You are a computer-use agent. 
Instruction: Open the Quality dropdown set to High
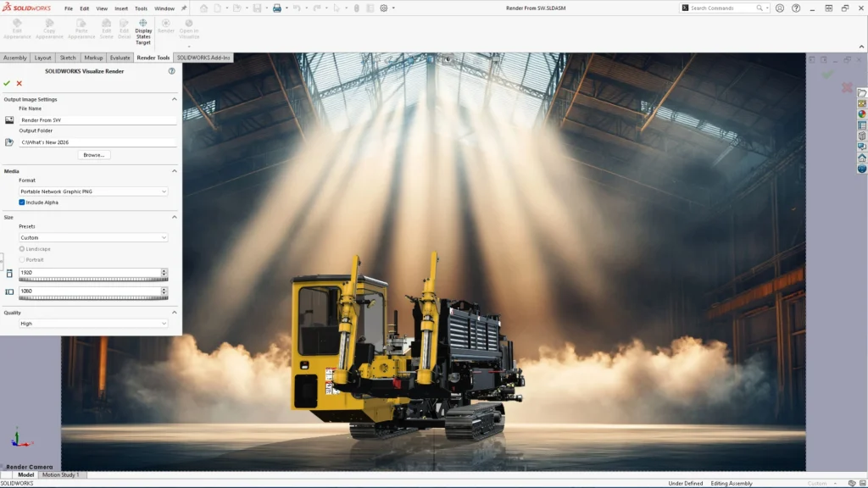click(93, 324)
